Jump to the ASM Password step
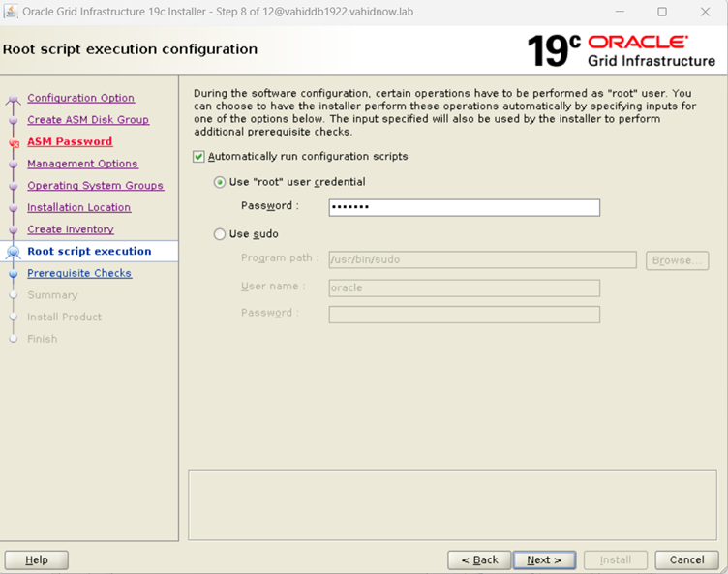Viewport: 728px width, 574px height. (70, 142)
